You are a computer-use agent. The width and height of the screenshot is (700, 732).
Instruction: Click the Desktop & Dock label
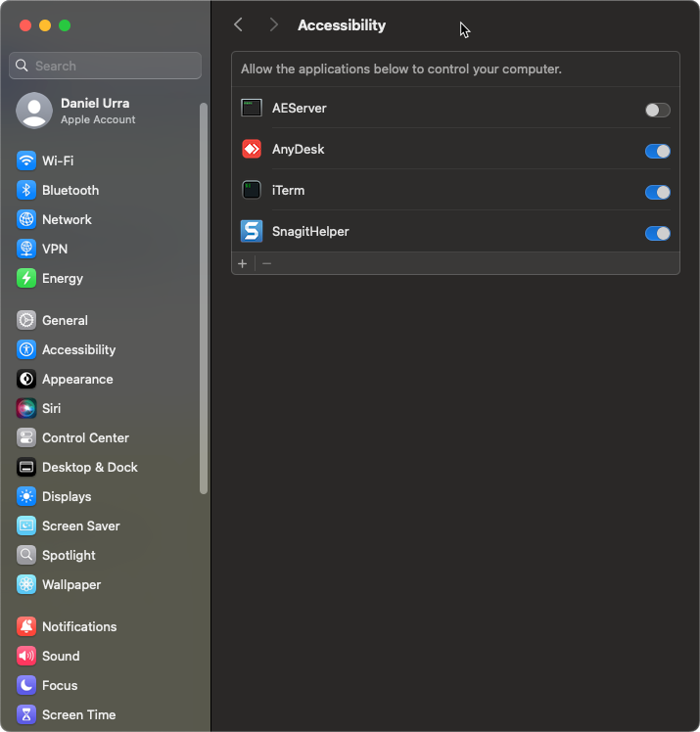click(90, 468)
